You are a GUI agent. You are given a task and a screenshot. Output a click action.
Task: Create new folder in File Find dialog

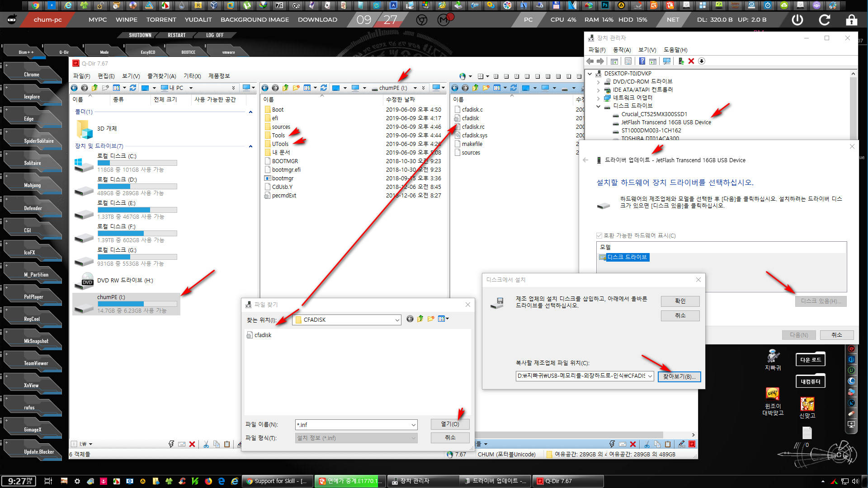[430, 319]
